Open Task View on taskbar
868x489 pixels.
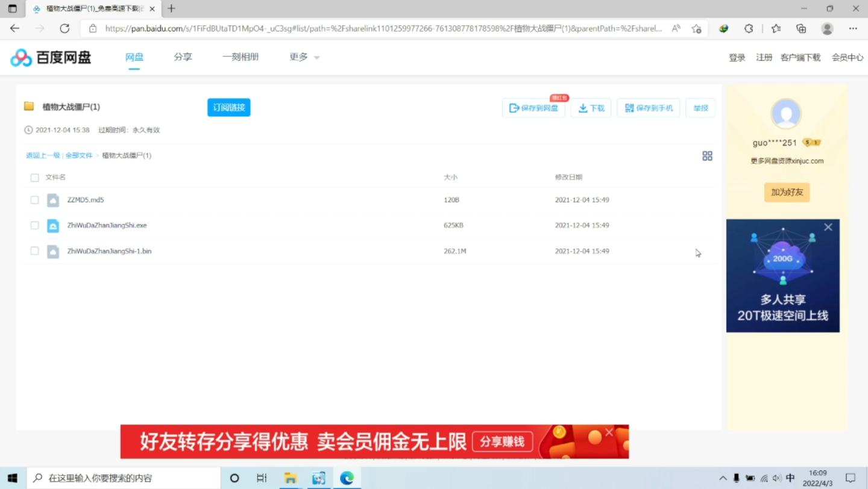(262, 478)
